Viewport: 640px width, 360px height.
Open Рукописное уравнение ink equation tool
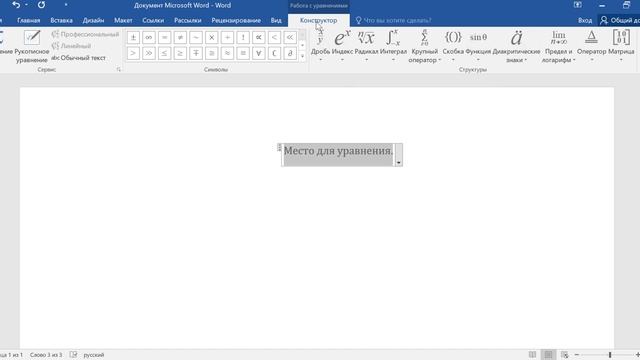[32, 47]
